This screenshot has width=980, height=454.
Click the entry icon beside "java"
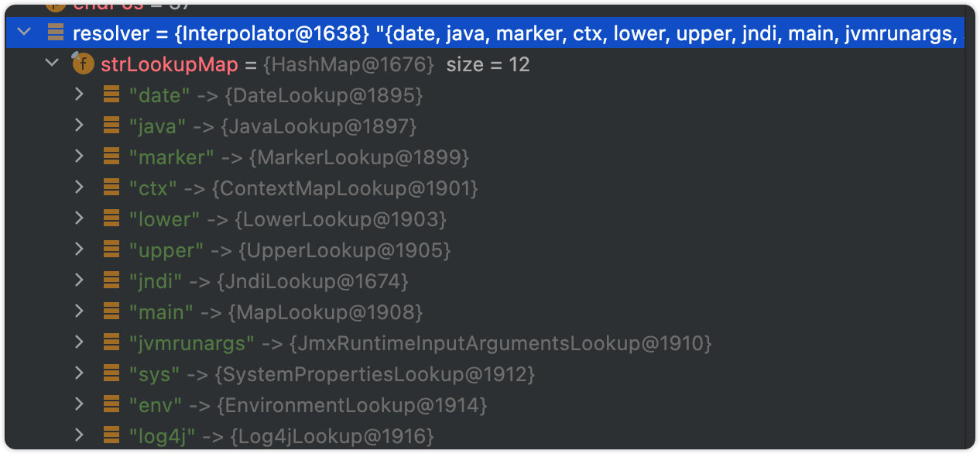coord(111,126)
